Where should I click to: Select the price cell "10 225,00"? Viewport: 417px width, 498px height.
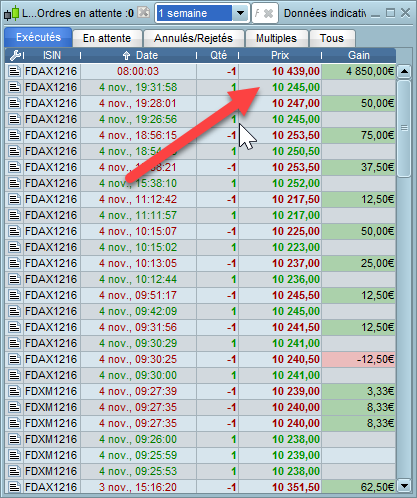(280, 231)
